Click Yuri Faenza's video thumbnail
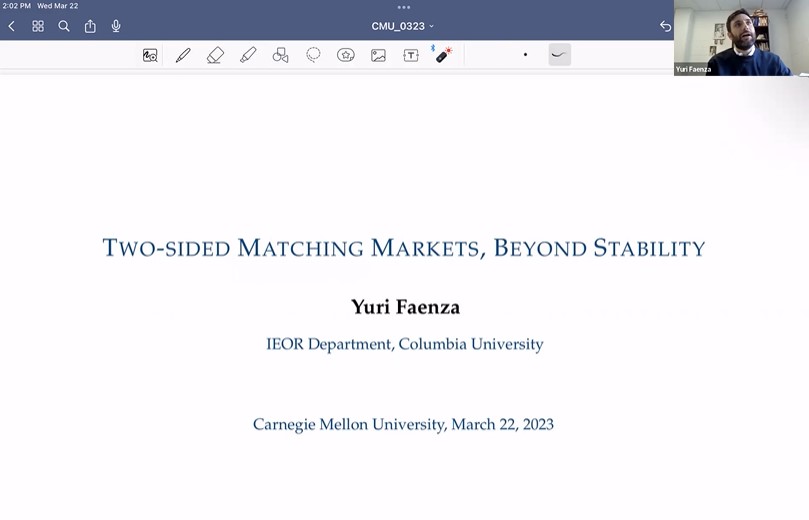Screen dimensions: 809x520 pos(741,38)
